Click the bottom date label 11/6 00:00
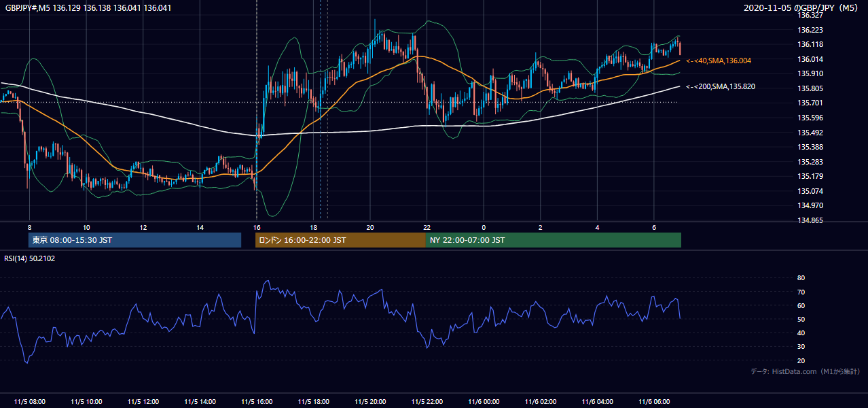 [484, 402]
